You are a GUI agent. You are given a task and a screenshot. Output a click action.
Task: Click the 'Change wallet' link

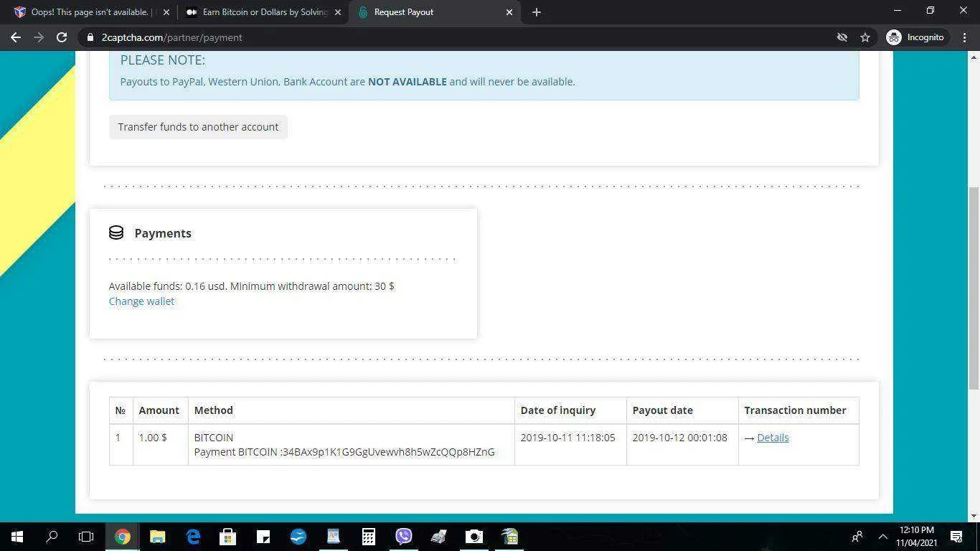coord(141,301)
